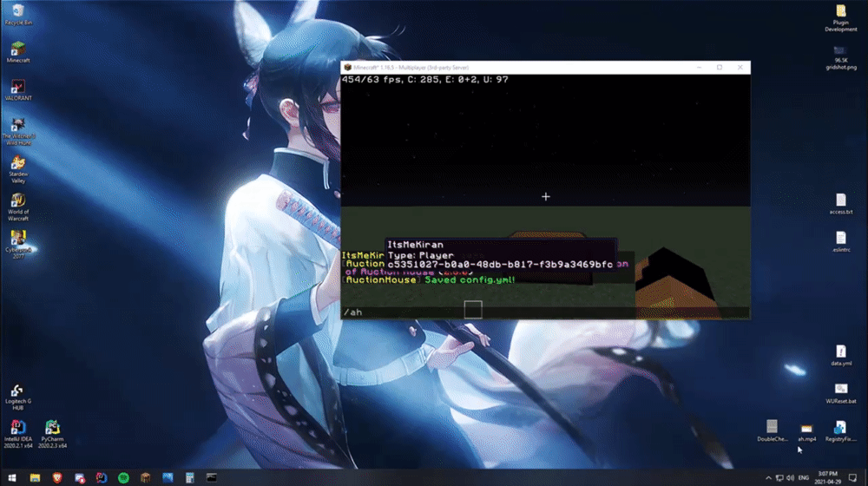The image size is (868, 486).
Task: Select The Witcher 3 Wild Hunt shortcut
Action: [17, 131]
